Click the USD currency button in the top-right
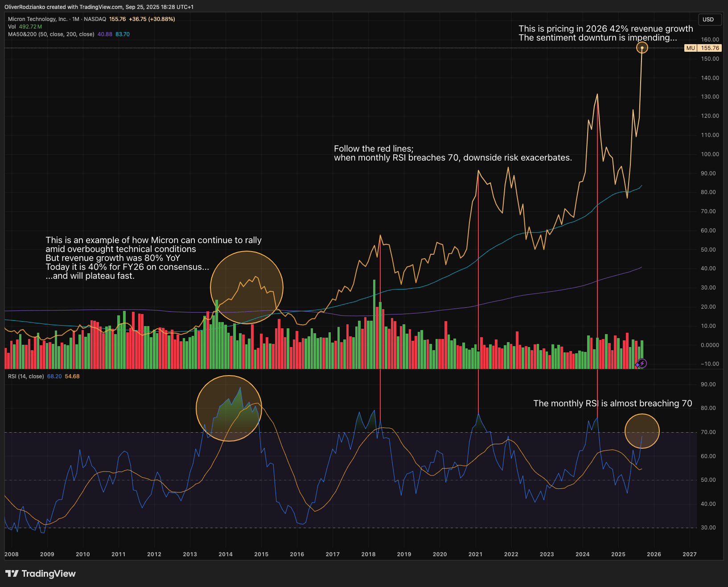This screenshot has width=728, height=587. click(710, 20)
